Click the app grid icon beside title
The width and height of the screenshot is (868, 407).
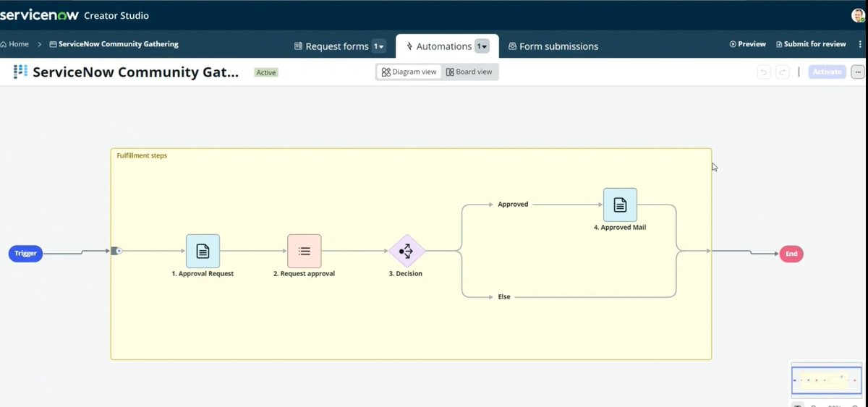(x=20, y=72)
